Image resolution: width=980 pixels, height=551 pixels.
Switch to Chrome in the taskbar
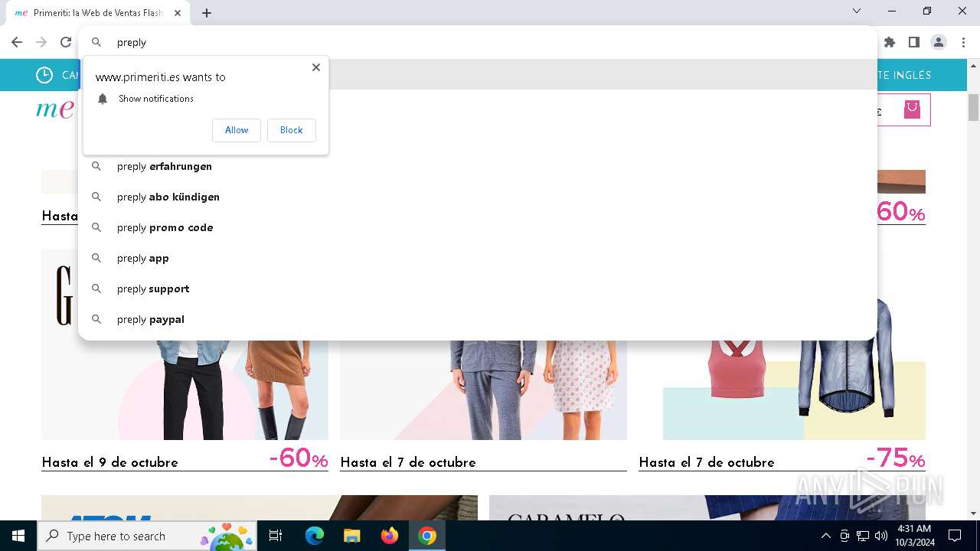pyautogui.click(x=427, y=536)
